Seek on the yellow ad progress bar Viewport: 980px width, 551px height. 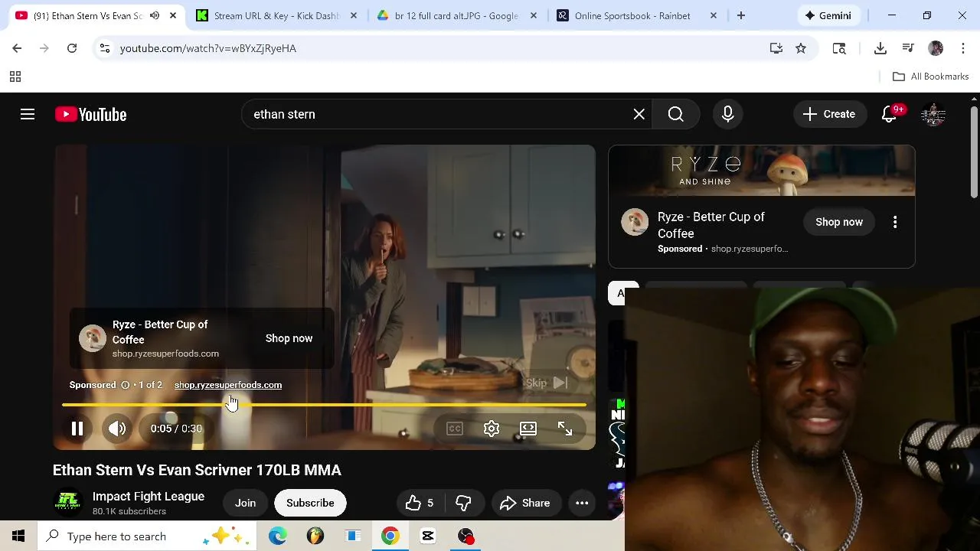coord(325,405)
